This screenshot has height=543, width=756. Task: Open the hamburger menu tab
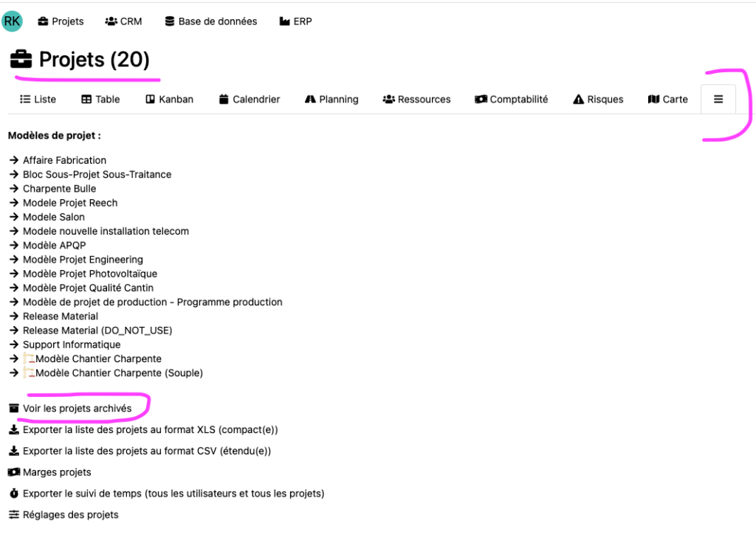coord(718,100)
